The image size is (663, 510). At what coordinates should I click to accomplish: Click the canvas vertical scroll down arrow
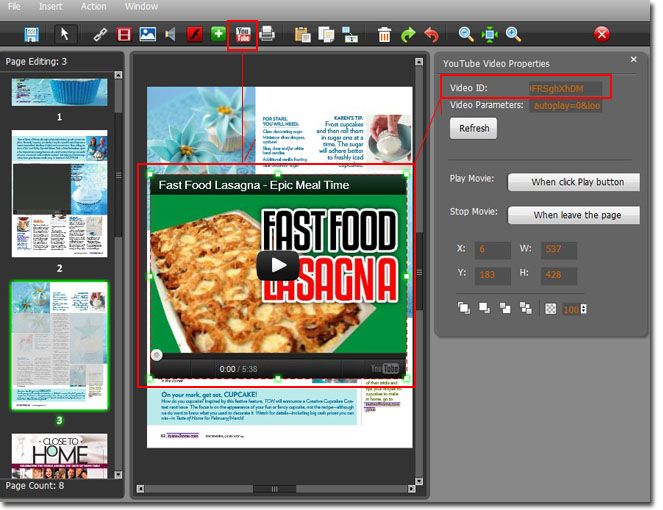click(x=419, y=481)
